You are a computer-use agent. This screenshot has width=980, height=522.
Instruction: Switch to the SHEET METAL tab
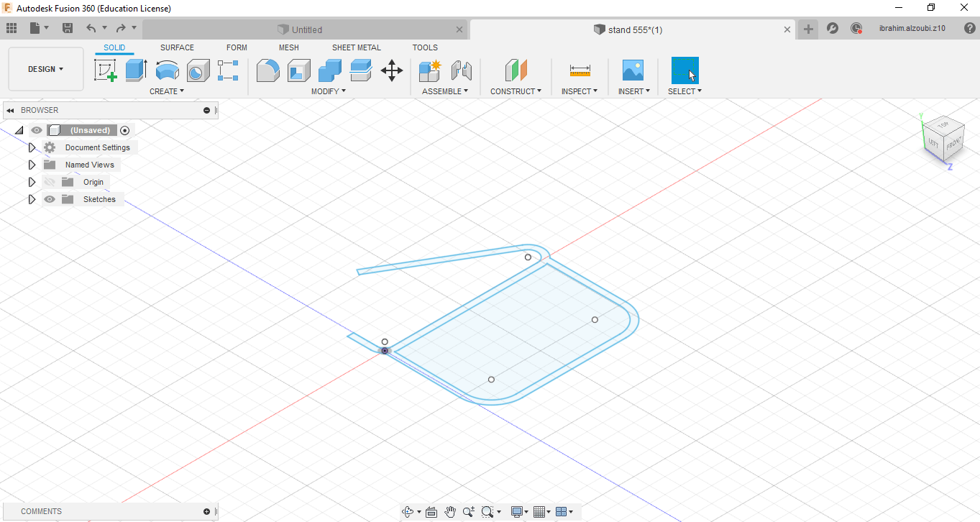click(x=357, y=47)
